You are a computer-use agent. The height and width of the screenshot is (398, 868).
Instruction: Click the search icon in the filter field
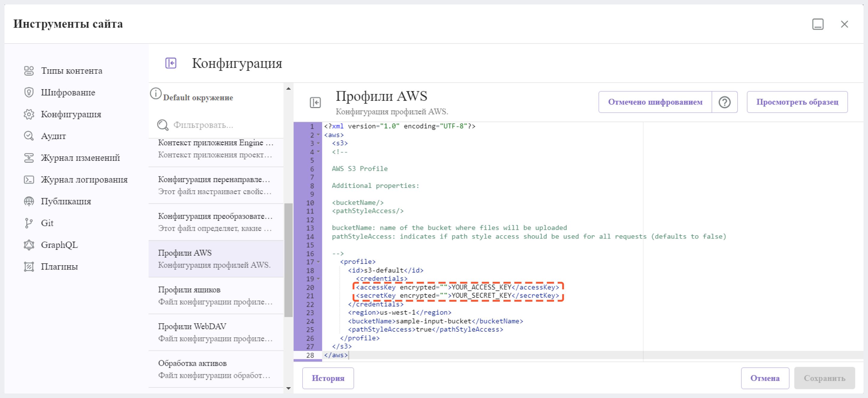coord(163,125)
